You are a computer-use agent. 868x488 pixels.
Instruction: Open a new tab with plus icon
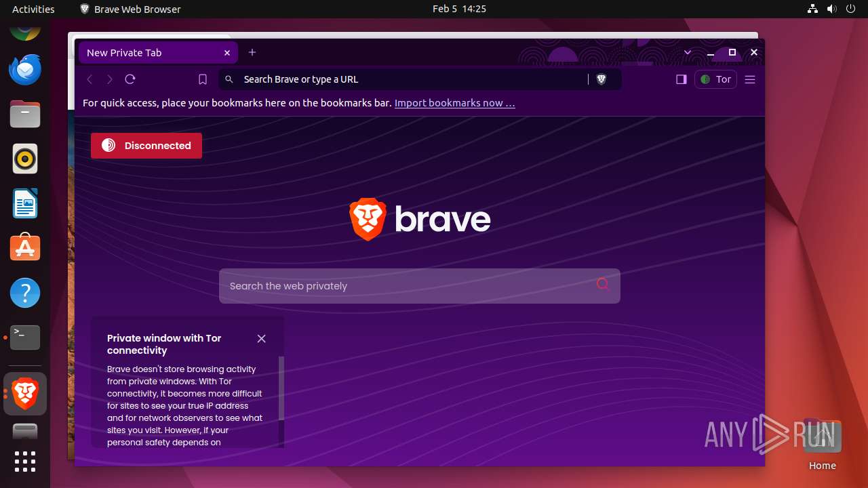pyautogui.click(x=252, y=52)
